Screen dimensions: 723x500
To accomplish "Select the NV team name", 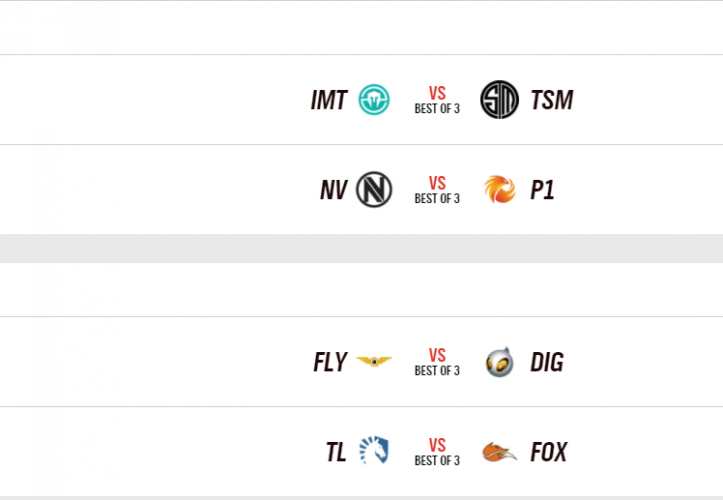I will [x=333, y=190].
